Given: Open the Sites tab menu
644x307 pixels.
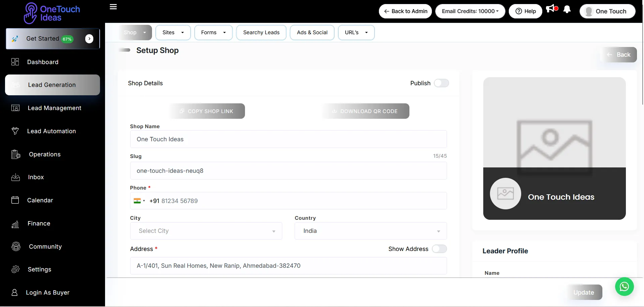Looking at the screenshot, I should coord(173,33).
